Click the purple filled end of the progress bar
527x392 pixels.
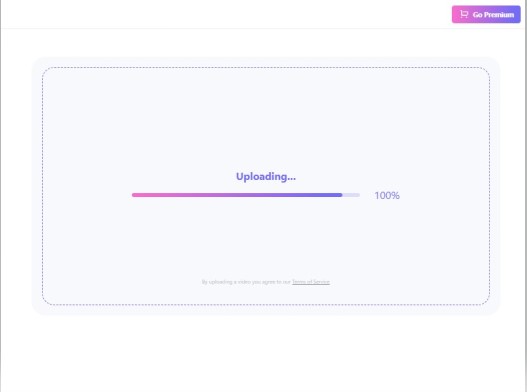click(336, 195)
